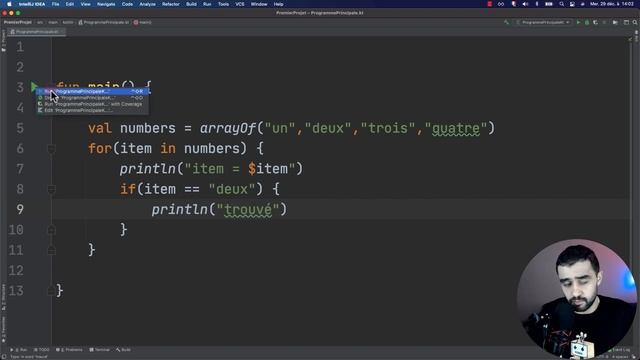This screenshot has width=640, height=360.
Task: Select the ProgrammePrincipale.kt editor tab
Action: 37,31
